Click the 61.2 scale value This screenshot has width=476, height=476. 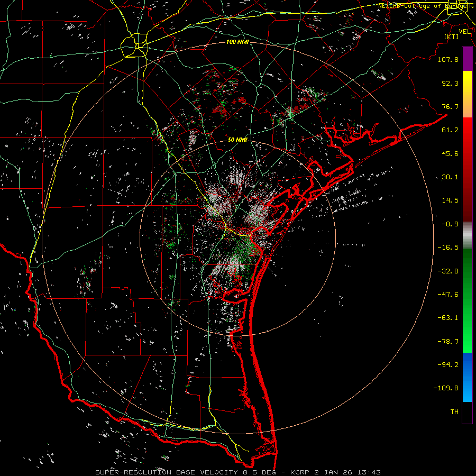click(450, 130)
